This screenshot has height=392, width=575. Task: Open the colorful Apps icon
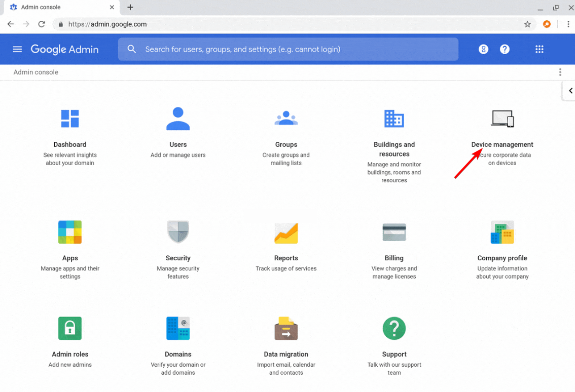tap(69, 232)
